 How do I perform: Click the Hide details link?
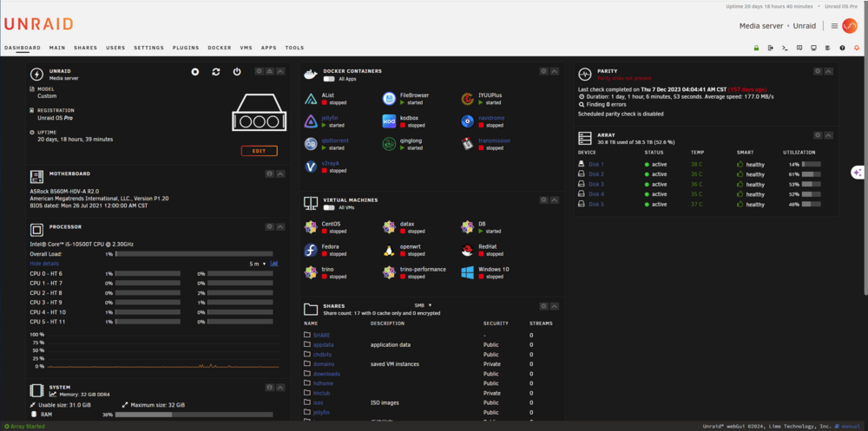coord(44,264)
